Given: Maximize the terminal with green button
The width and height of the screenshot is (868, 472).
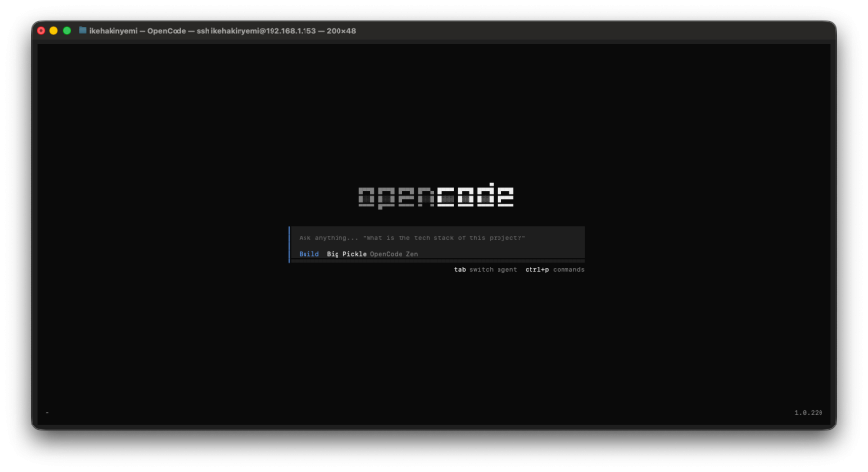Looking at the screenshot, I should tap(67, 31).
